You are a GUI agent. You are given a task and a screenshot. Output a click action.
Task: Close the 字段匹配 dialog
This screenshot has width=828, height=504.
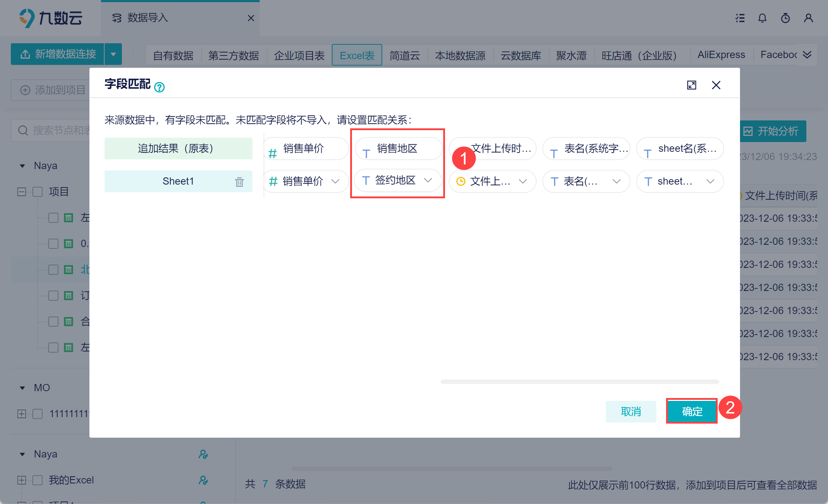[x=716, y=85]
